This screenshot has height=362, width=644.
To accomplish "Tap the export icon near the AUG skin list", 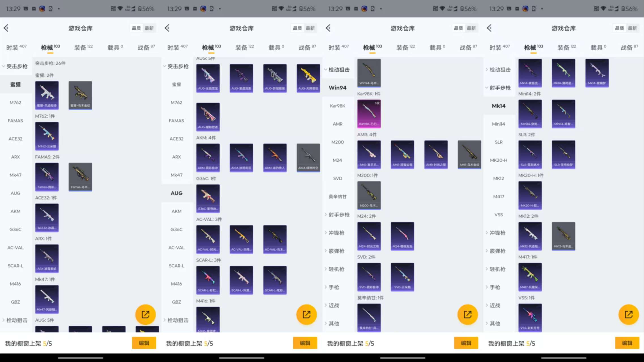I will tap(306, 314).
